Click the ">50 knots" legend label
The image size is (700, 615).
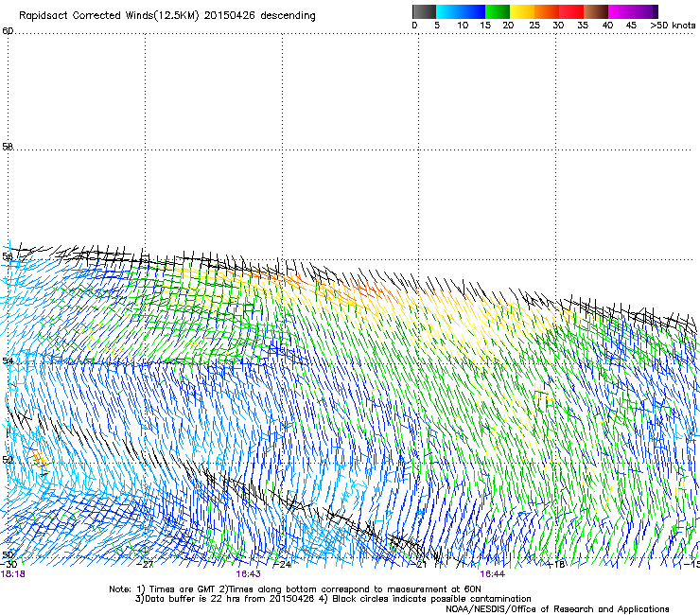[x=673, y=26]
